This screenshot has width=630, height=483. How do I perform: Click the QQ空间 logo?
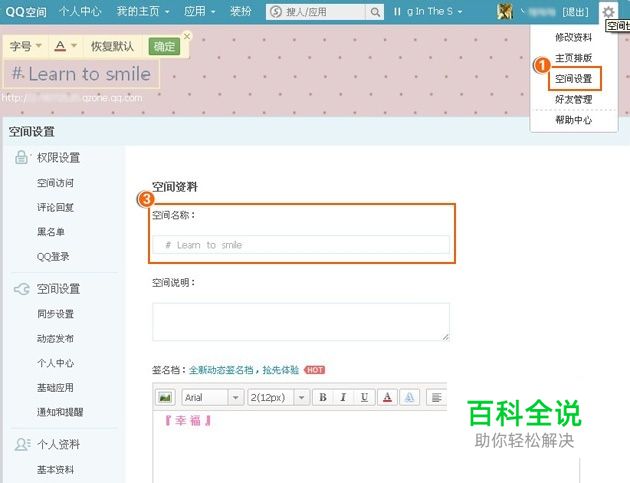(26, 11)
